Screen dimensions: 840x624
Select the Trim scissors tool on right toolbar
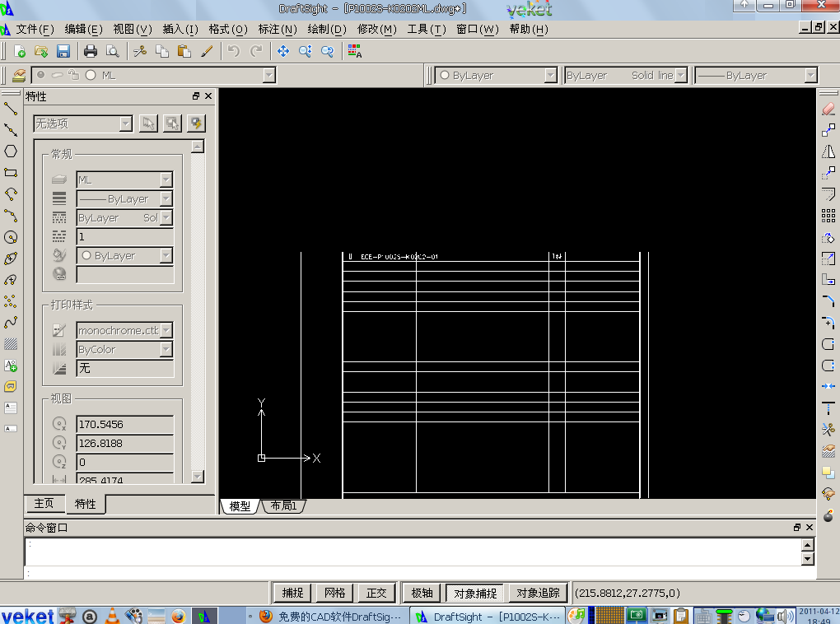[828, 430]
